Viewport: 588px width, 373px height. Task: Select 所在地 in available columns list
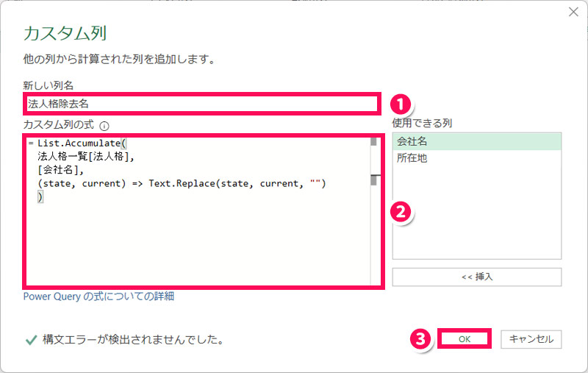click(x=476, y=158)
